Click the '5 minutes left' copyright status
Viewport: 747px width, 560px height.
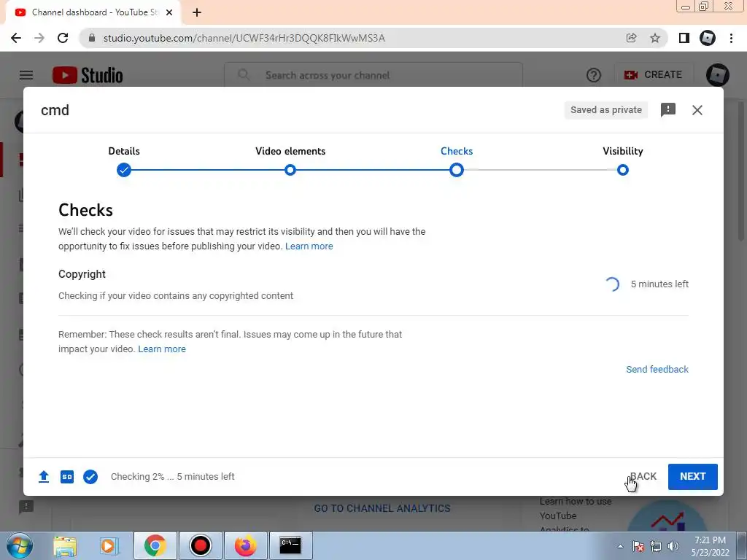tap(659, 284)
